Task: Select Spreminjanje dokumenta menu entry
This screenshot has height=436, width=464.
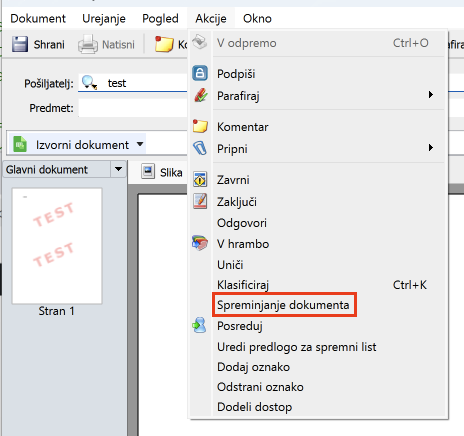Action: pyautogui.click(x=283, y=305)
